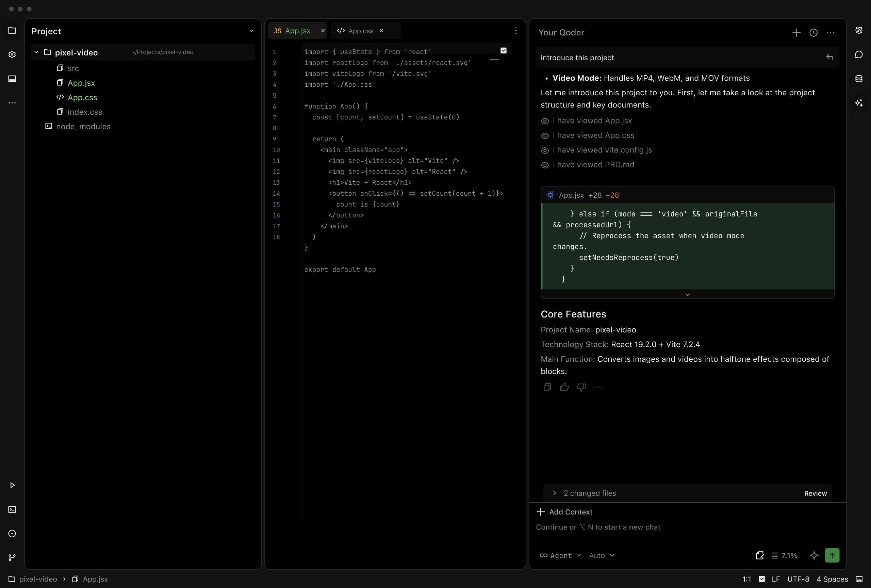Click the App.jsx diff file name header
This screenshot has width=871, height=588.
571,195
